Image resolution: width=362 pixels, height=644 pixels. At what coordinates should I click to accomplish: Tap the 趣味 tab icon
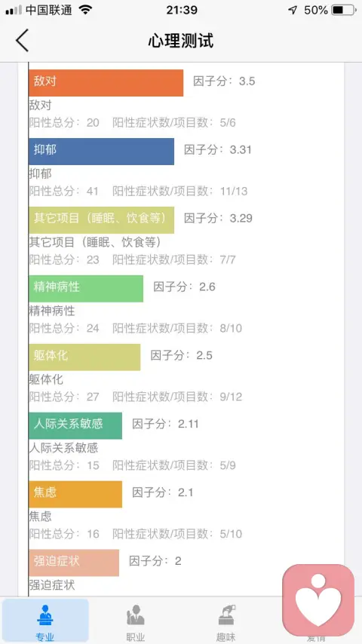pyautogui.click(x=226, y=615)
